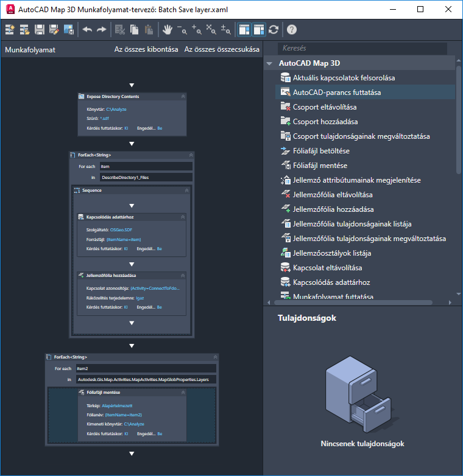
Task: Collapse the Expose Directory Contents activity
Action: pyautogui.click(x=183, y=96)
